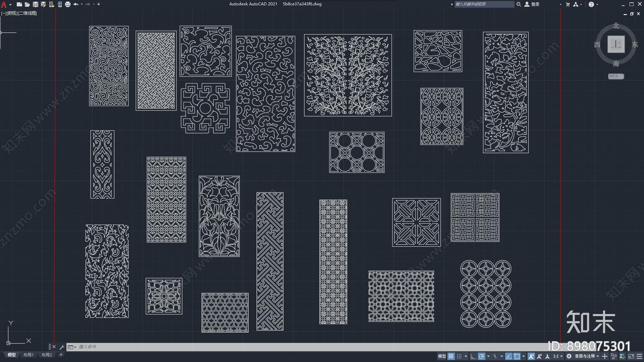Open the Help question mark icon
Image resolution: width=644 pixels, height=362 pixels.
click(591, 4)
